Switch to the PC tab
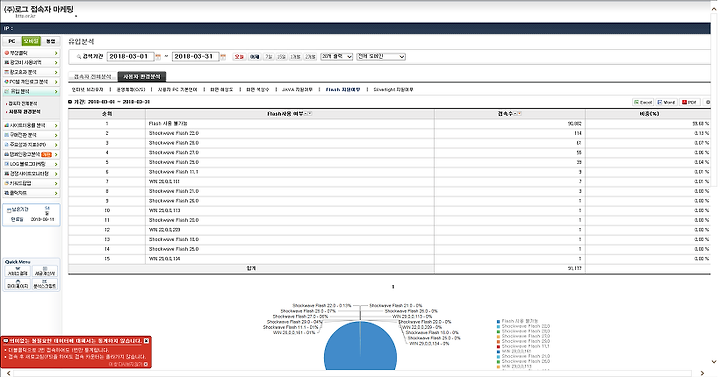This screenshot has height=377, width=720. pos(12,41)
